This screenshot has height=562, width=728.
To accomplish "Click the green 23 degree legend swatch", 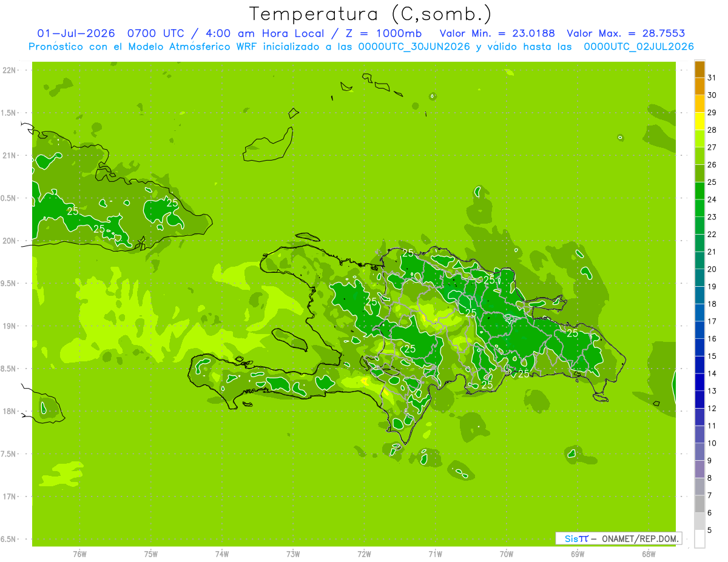I will [699, 209].
